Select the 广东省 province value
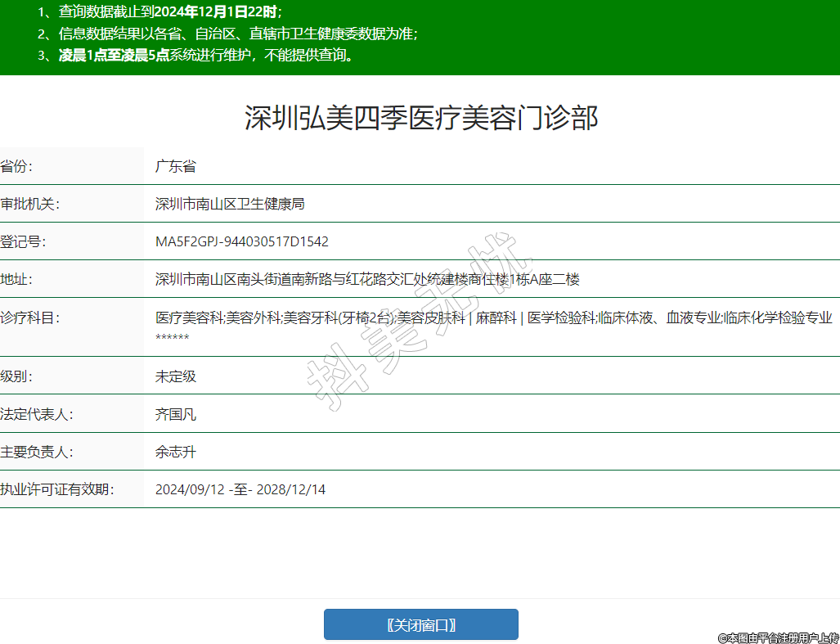Screen dimensions: 840x644 176,167
